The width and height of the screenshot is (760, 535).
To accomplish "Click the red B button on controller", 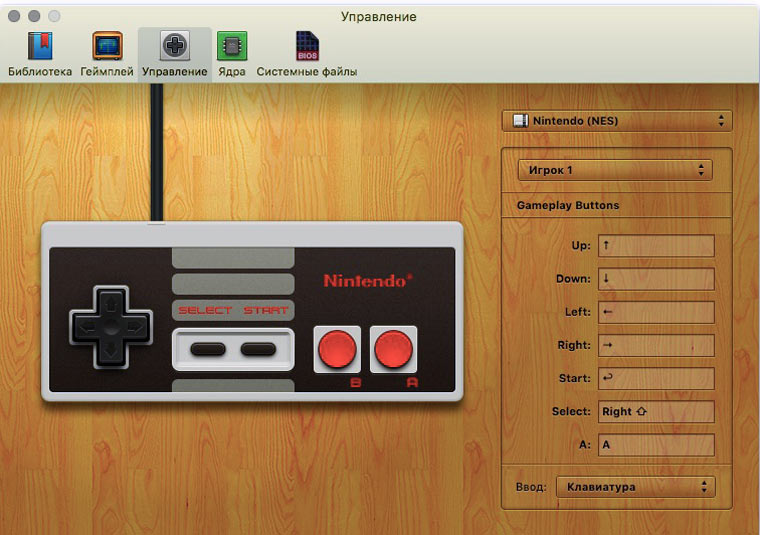I will pos(337,349).
